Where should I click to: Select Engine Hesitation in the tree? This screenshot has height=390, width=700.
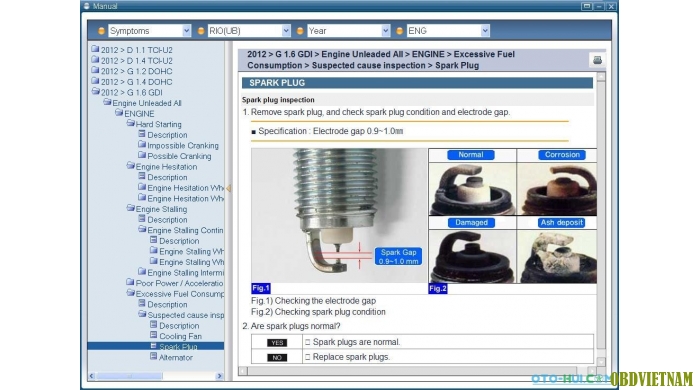166,166
